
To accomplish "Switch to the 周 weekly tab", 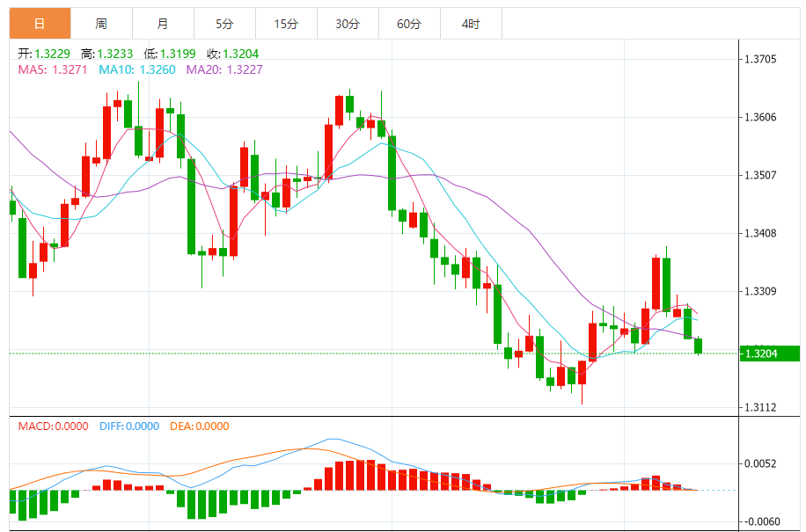I will point(102,24).
